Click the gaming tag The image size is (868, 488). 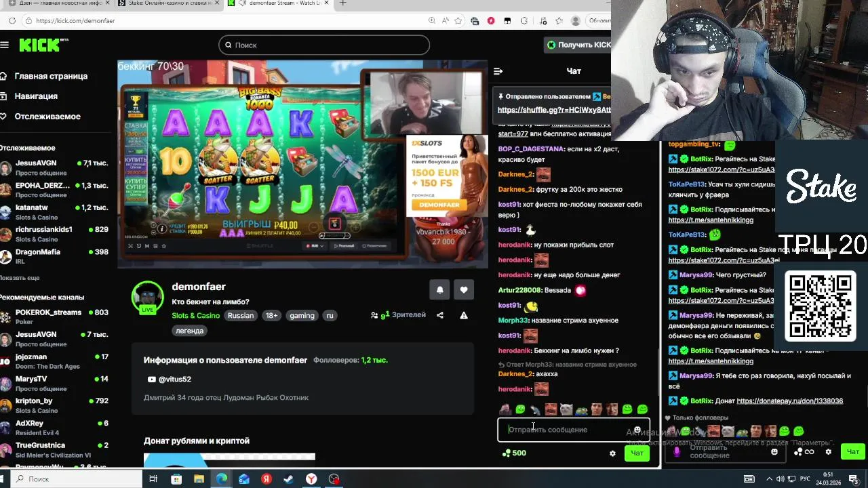[x=302, y=315]
